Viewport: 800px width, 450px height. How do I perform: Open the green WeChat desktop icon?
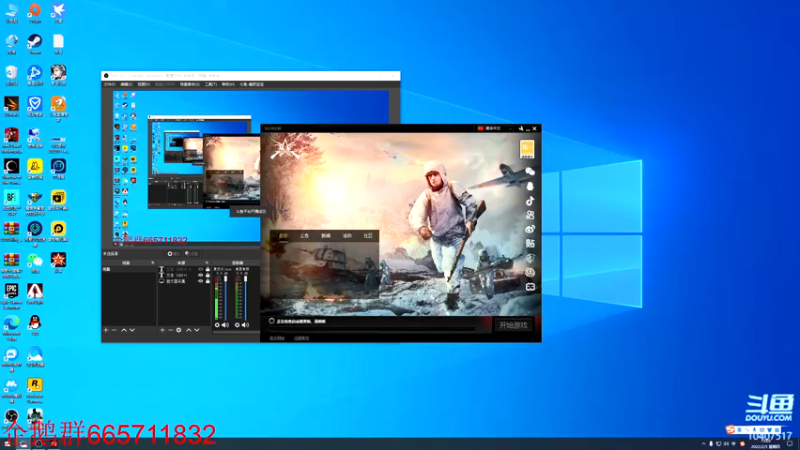[35, 263]
